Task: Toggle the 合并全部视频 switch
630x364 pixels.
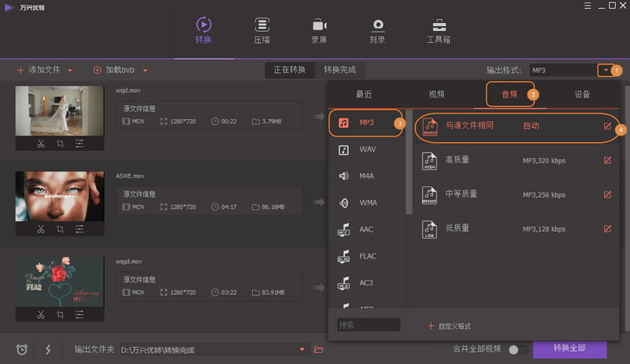Action: pos(518,350)
